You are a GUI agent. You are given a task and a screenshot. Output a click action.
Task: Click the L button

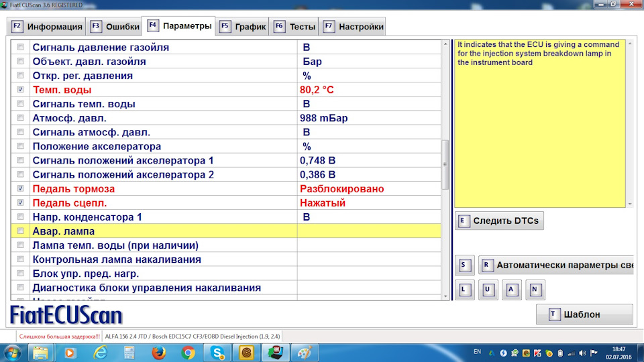click(464, 290)
